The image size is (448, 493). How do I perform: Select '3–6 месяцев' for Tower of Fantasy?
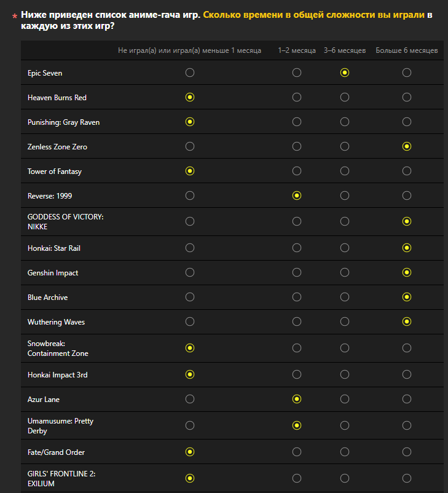[345, 171]
